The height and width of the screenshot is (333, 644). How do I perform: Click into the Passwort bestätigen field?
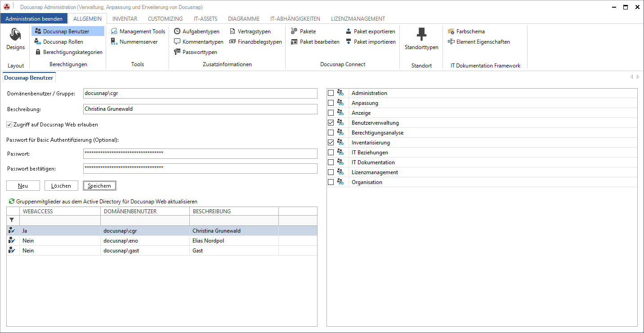200,169
